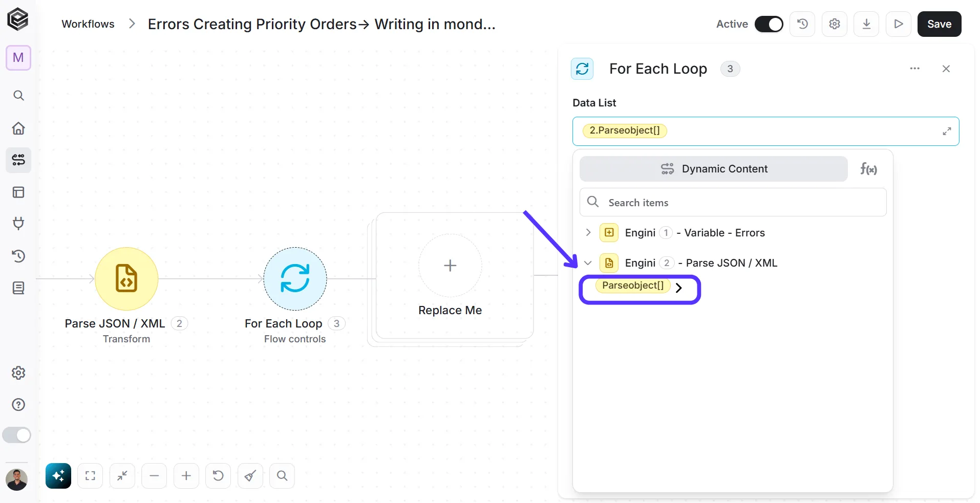This screenshot has width=980, height=503.
Task: Go back to Workflows breadcrumb
Action: (x=88, y=24)
